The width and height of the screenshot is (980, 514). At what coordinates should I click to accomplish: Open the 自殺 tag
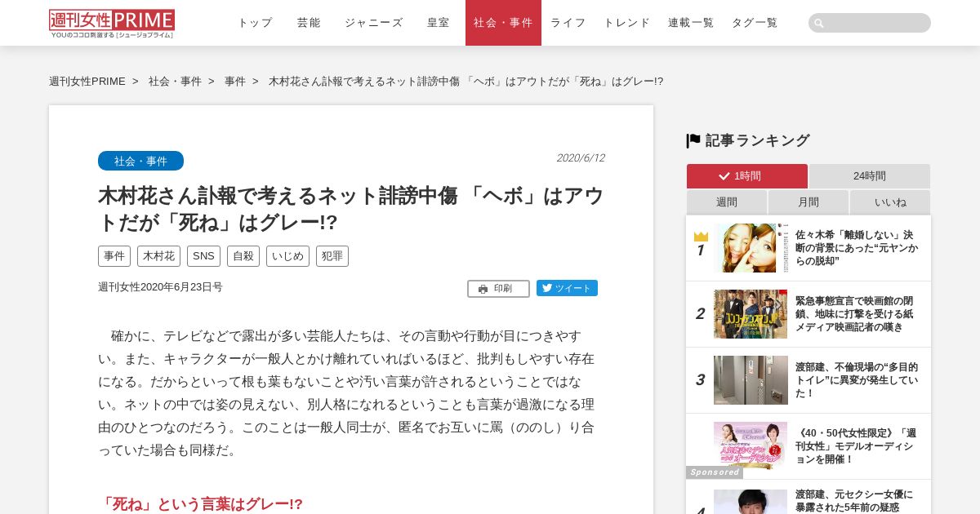tap(243, 256)
